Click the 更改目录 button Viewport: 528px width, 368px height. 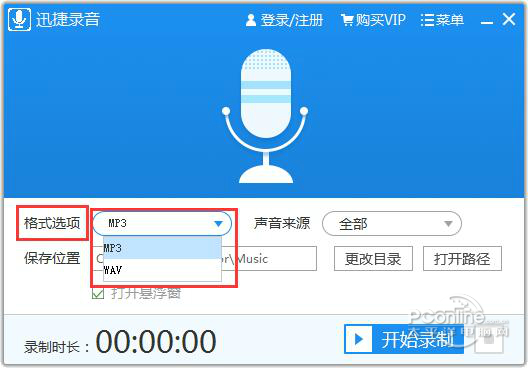tap(373, 259)
